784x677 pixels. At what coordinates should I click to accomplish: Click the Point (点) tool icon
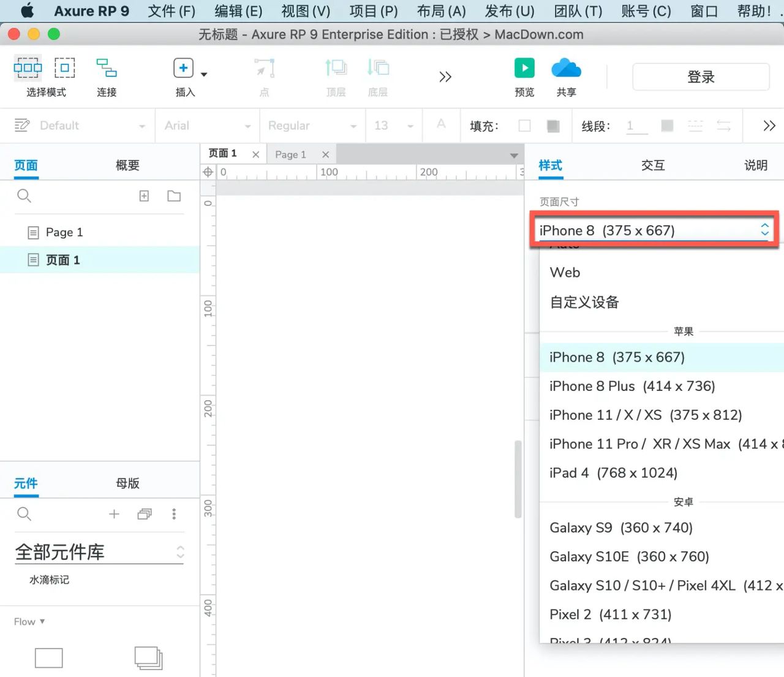[265, 67]
